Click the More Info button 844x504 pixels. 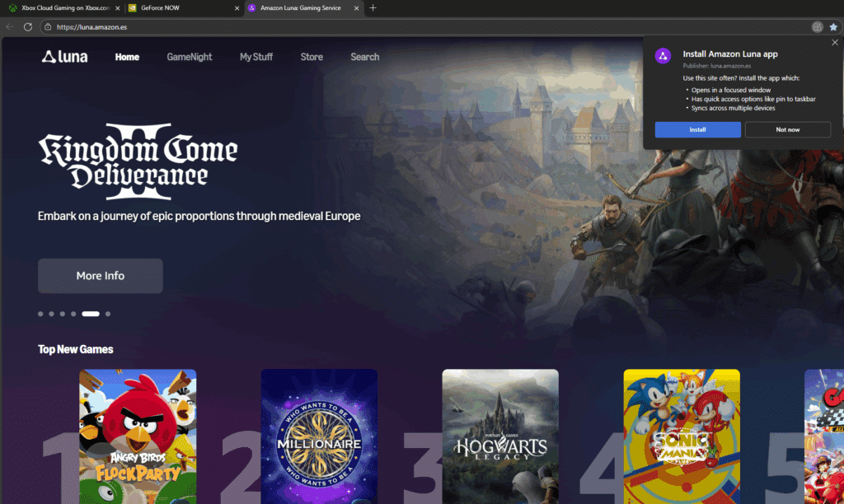(100, 276)
